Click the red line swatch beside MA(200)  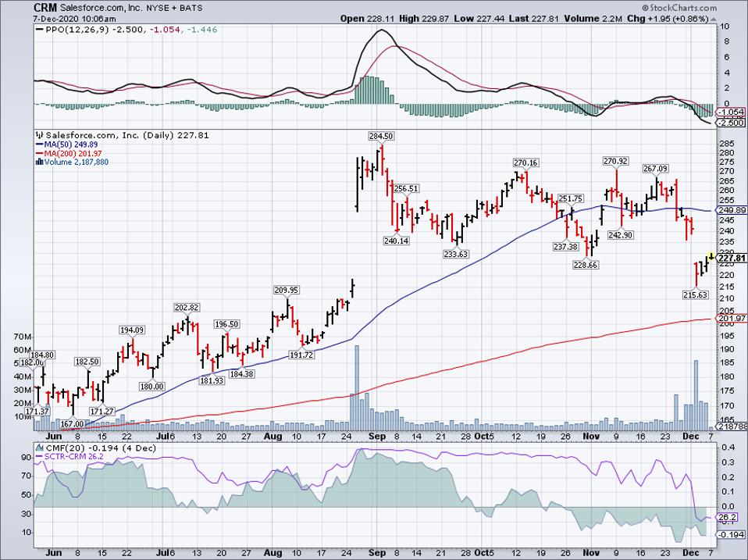click(x=40, y=154)
